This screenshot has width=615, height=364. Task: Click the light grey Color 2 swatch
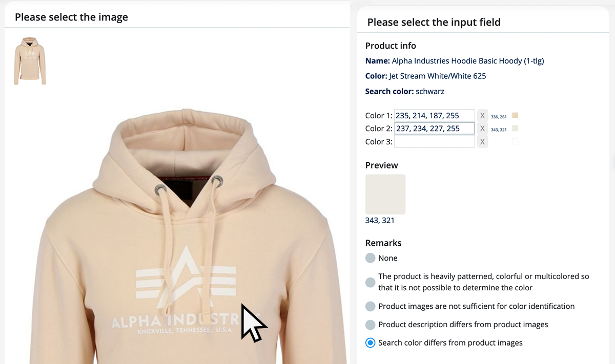515,129
